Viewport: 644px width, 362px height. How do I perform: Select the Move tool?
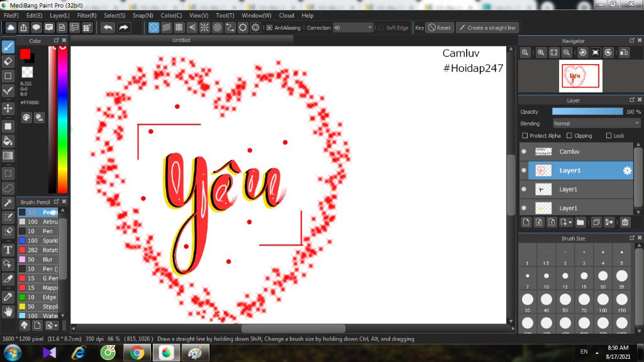tap(8, 108)
